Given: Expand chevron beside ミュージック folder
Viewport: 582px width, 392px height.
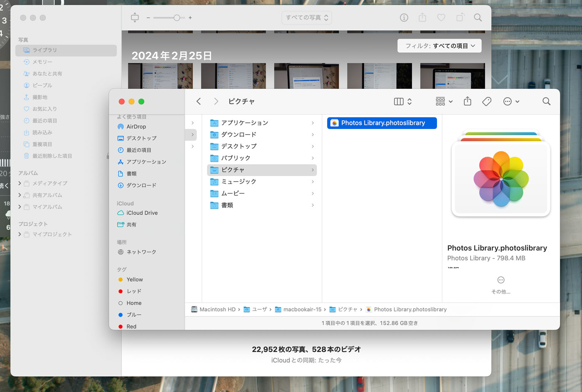Looking at the screenshot, I should coord(313,181).
